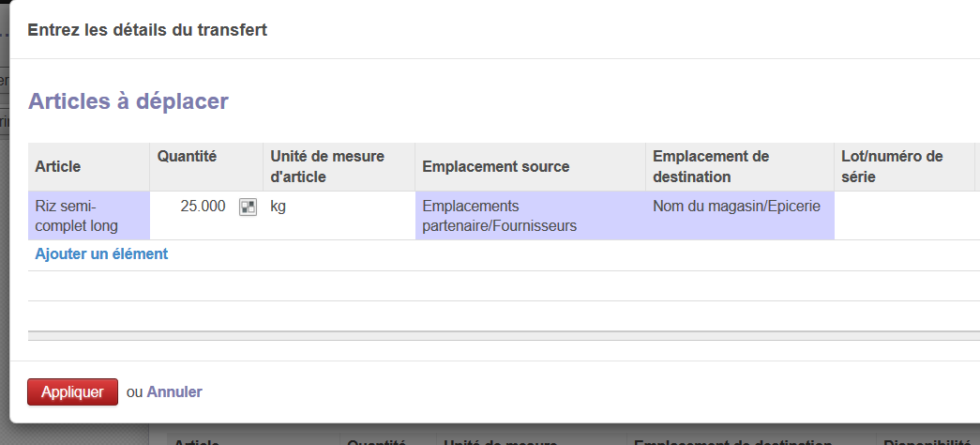980x445 pixels.
Task: Sort by the Article column header
Action: click(58, 166)
